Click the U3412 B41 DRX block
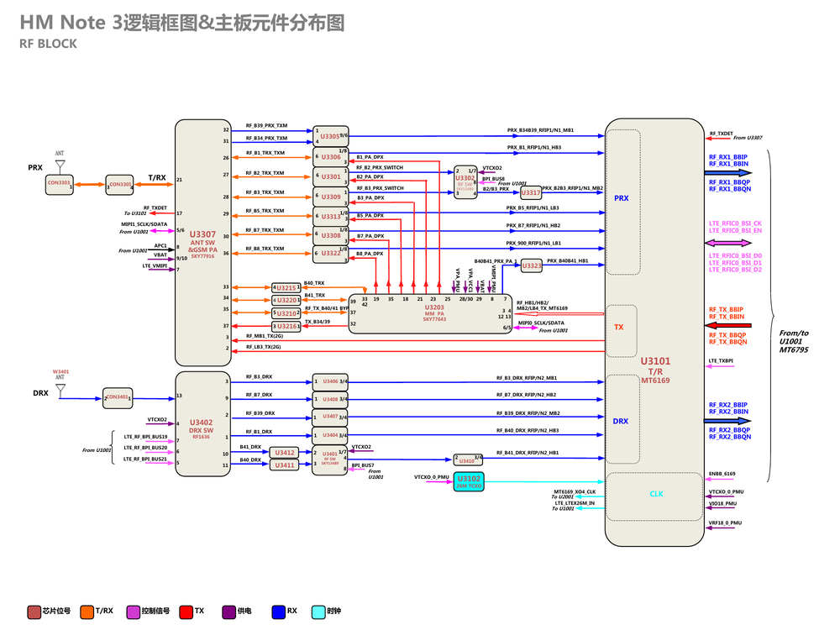Image resolution: width=840 pixels, height=630 pixels. coord(285,453)
